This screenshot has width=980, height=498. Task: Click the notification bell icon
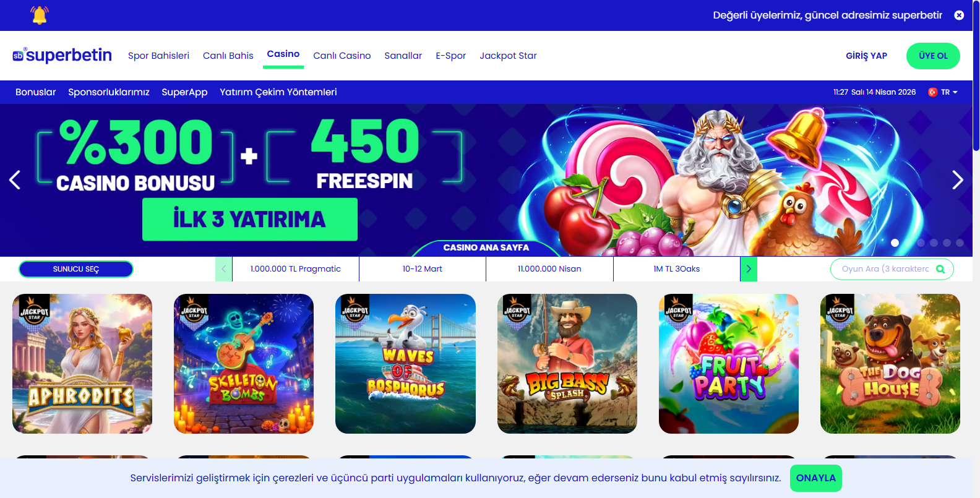pos(40,15)
